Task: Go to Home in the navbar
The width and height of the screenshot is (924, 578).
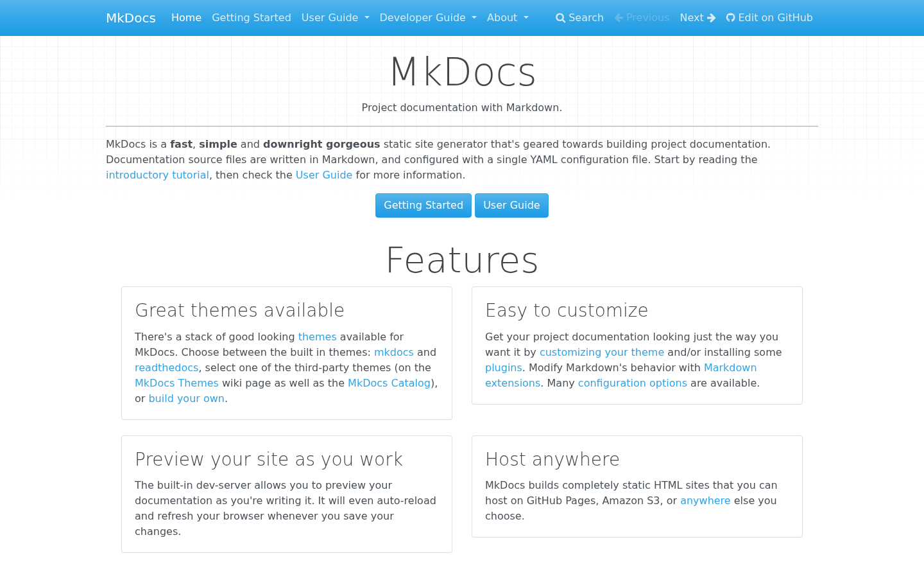Action: pos(186,18)
